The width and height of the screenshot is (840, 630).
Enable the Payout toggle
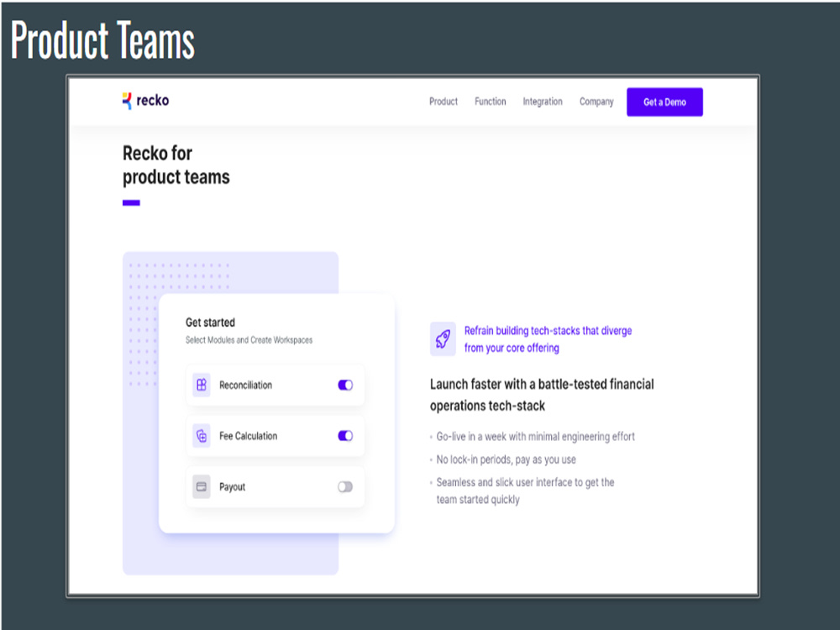[345, 486]
